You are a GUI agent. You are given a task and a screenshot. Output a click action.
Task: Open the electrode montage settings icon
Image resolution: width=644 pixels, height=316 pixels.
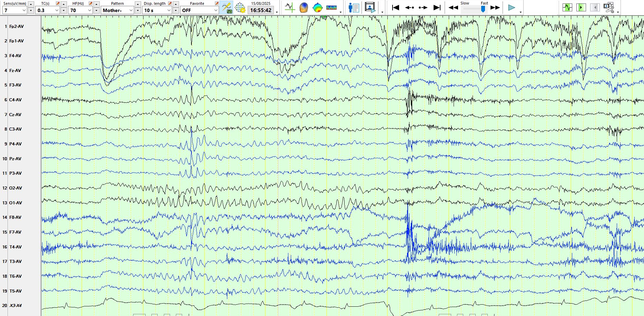(x=240, y=8)
